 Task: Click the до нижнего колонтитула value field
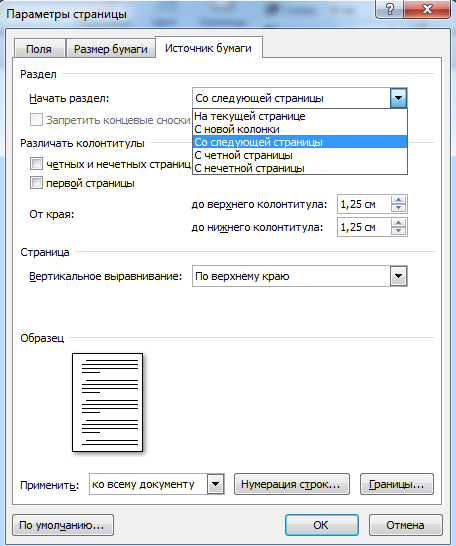[364, 227]
